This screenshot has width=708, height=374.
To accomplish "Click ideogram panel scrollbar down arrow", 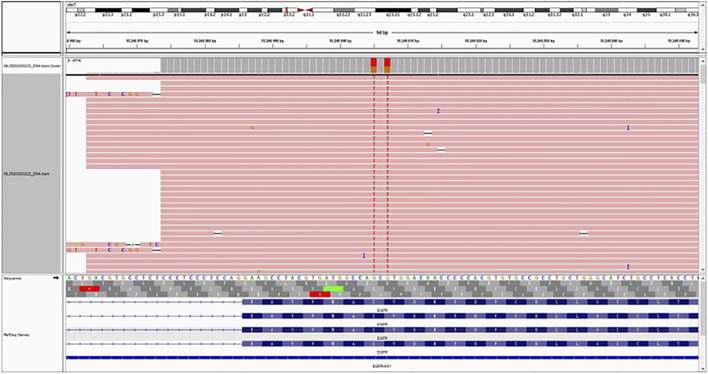I will point(703,49).
